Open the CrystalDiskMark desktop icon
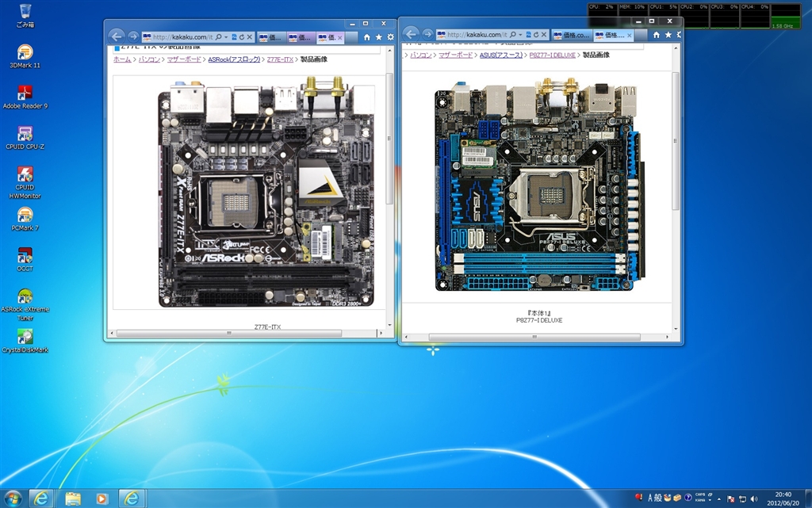Screen dimensions: 812x508 (x=25, y=341)
